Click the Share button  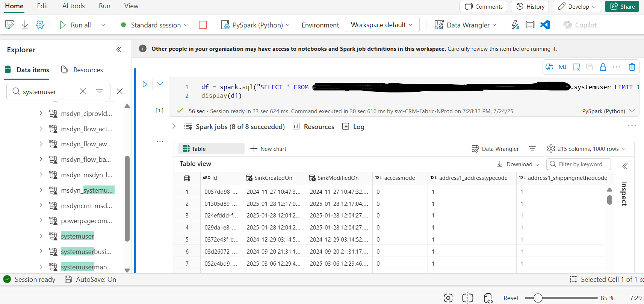click(622, 6)
